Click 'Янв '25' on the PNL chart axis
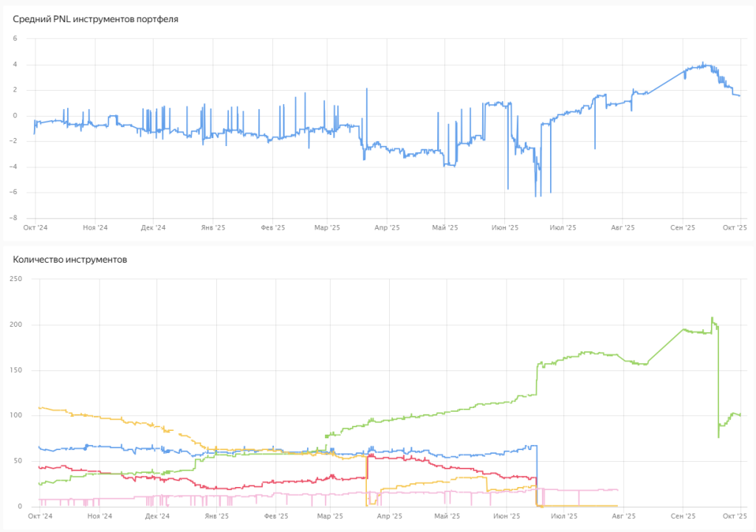This screenshot has width=756, height=532. pos(213,228)
